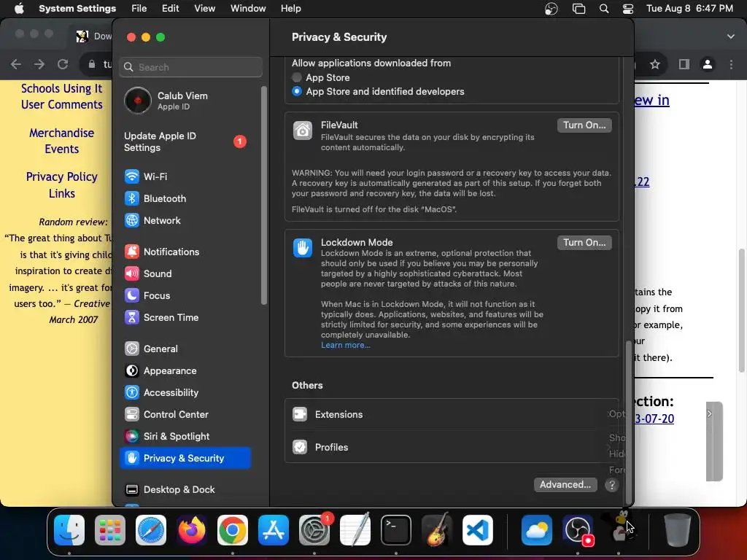Launch Visual Studio Code from Dock
Image resolution: width=747 pixels, height=560 pixels.
coord(477,530)
